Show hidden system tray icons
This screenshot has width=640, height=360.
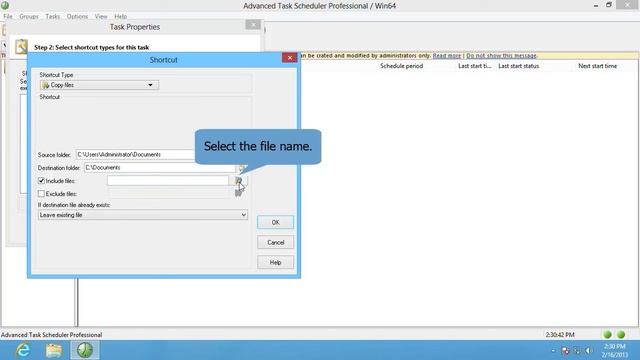[553, 351]
